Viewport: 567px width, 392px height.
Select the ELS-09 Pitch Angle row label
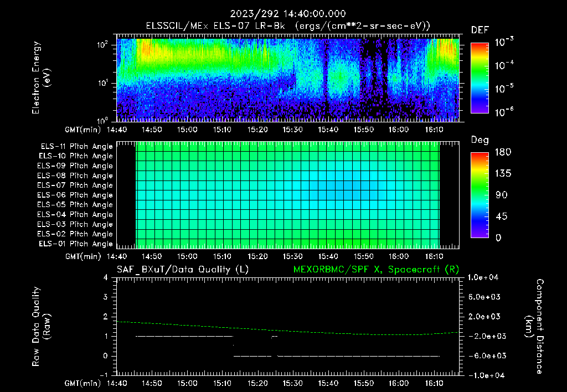coord(75,166)
